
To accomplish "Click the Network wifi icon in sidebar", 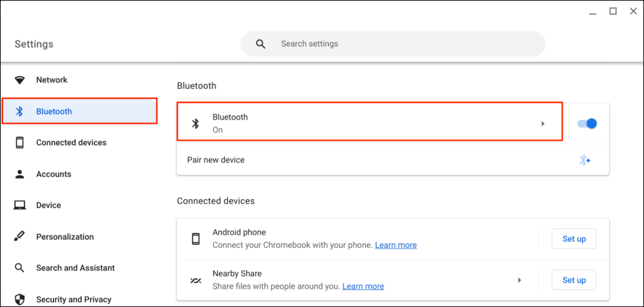I will point(19,80).
